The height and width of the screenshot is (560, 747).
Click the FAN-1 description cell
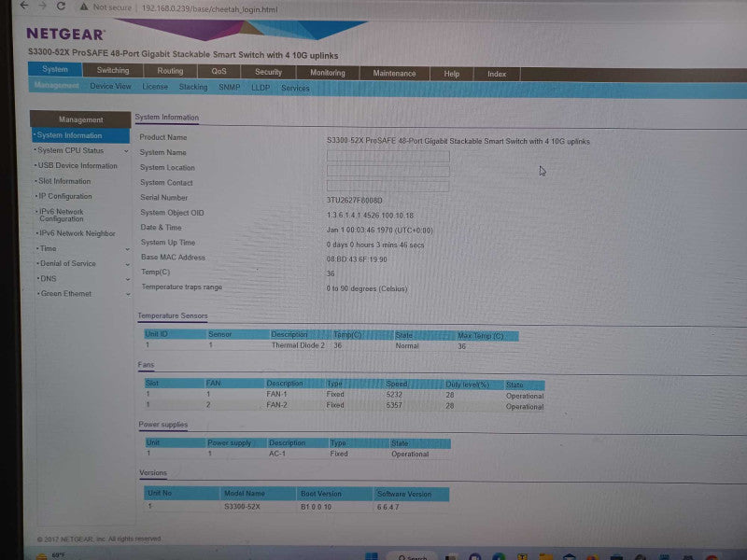(x=276, y=394)
